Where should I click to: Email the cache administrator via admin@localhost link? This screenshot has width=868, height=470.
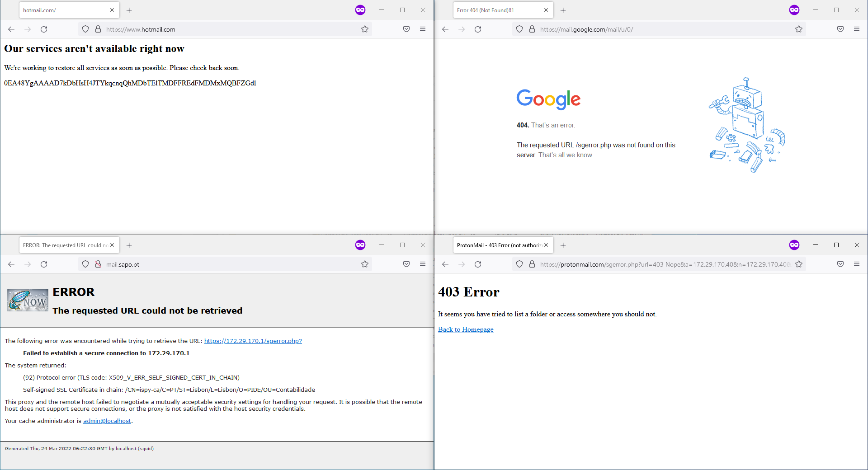click(107, 421)
